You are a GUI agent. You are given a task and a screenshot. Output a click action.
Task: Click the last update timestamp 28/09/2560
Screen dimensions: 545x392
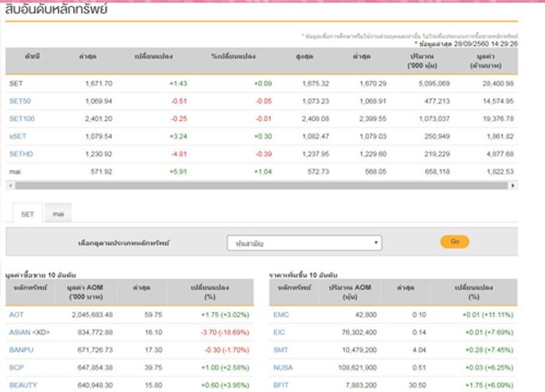pos(466,44)
